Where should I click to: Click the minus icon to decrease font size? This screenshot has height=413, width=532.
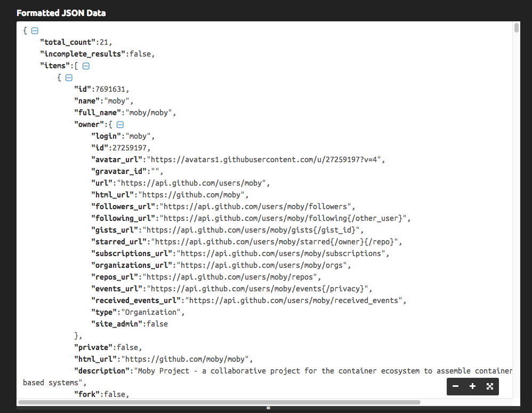455,386
